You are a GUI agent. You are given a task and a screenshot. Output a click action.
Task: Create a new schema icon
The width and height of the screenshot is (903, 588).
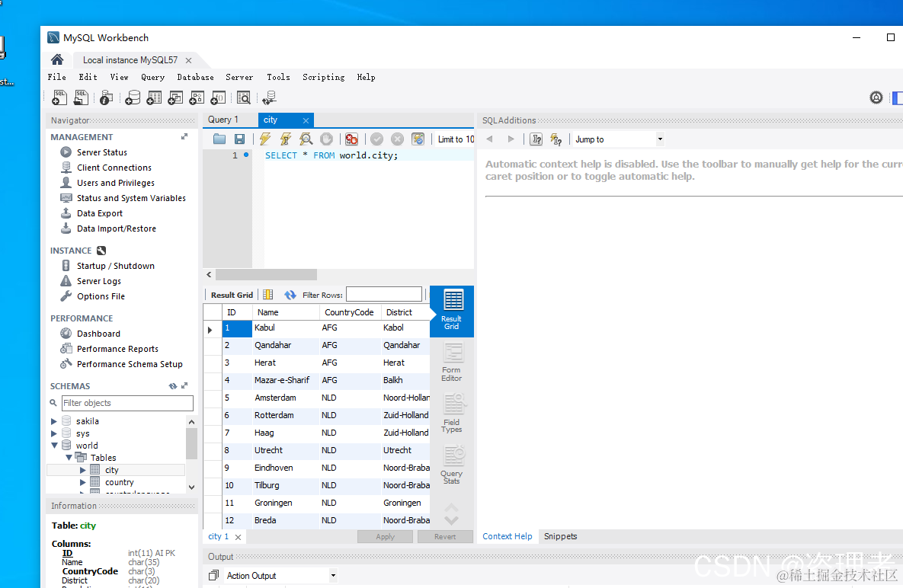133,97
